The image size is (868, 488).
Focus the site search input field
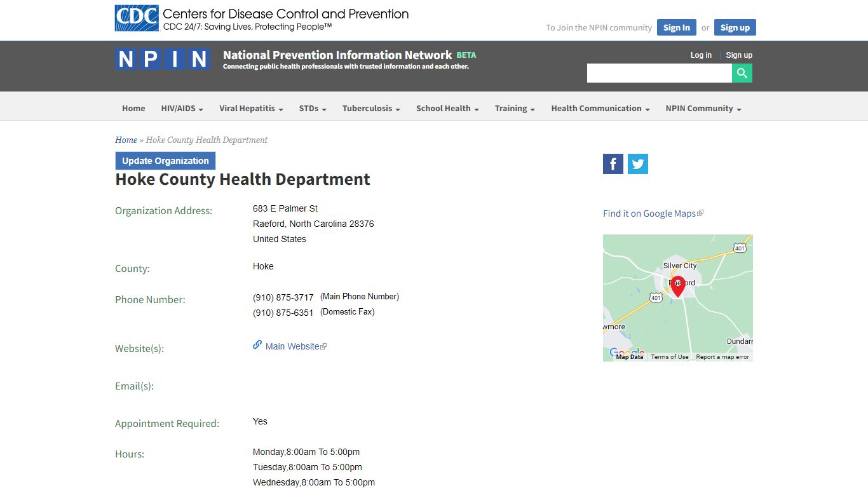660,73
